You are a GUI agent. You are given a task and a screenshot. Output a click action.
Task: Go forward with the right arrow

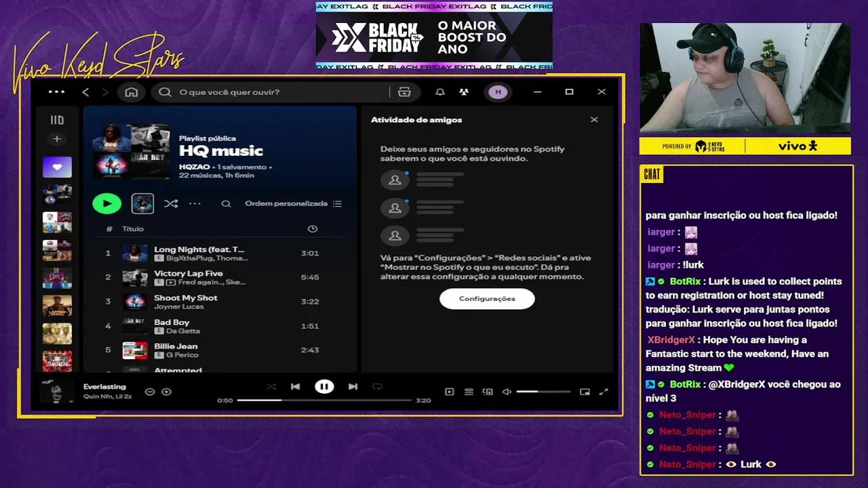(104, 92)
